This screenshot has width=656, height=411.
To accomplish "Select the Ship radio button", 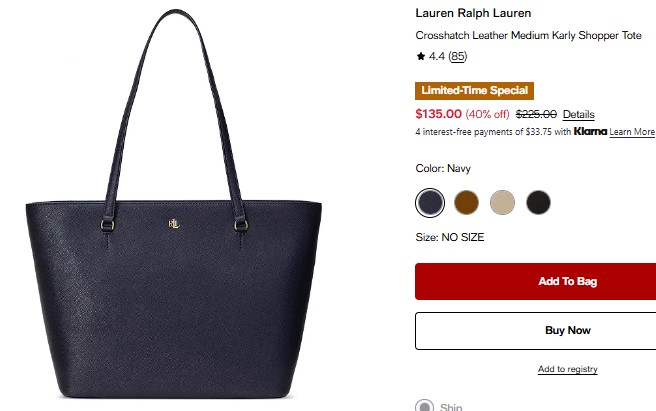I will pos(424,406).
